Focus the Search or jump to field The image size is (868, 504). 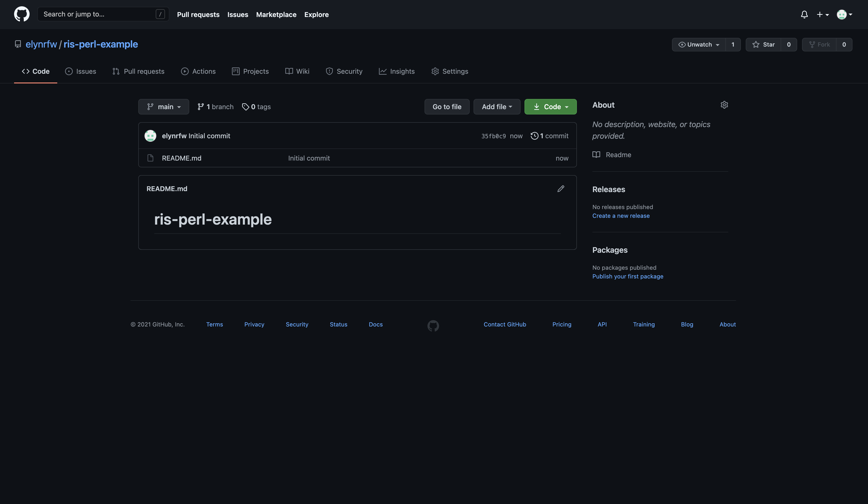(103, 14)
